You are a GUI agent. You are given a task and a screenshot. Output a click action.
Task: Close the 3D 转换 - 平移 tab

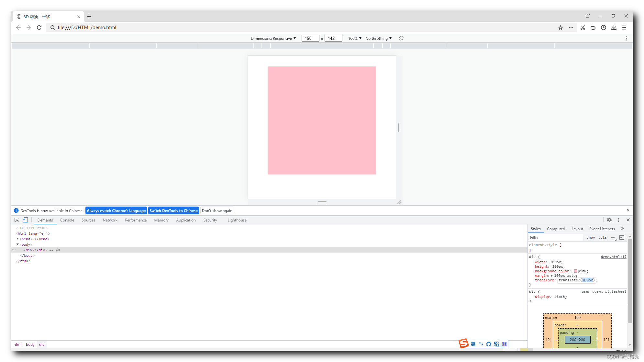coord(79,17)
